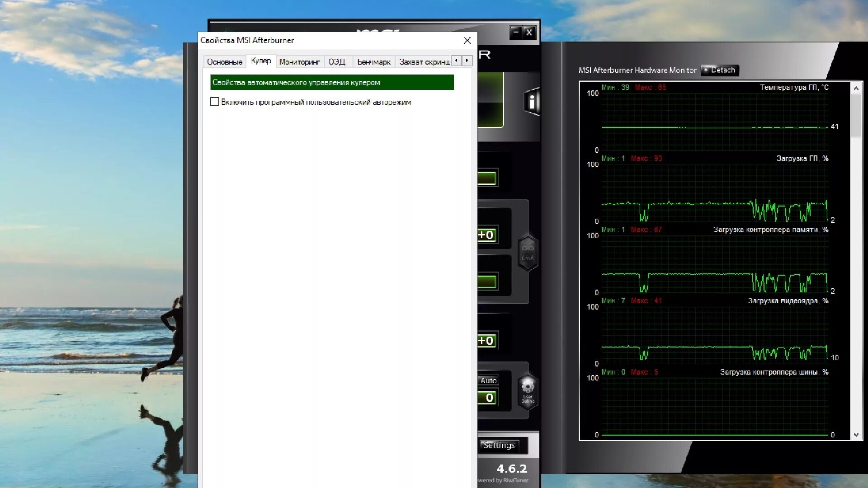The image size is (868, 488).
Task: Enable the программный пользовательский авторежим checkbox
Action: (x=215, y=102)
